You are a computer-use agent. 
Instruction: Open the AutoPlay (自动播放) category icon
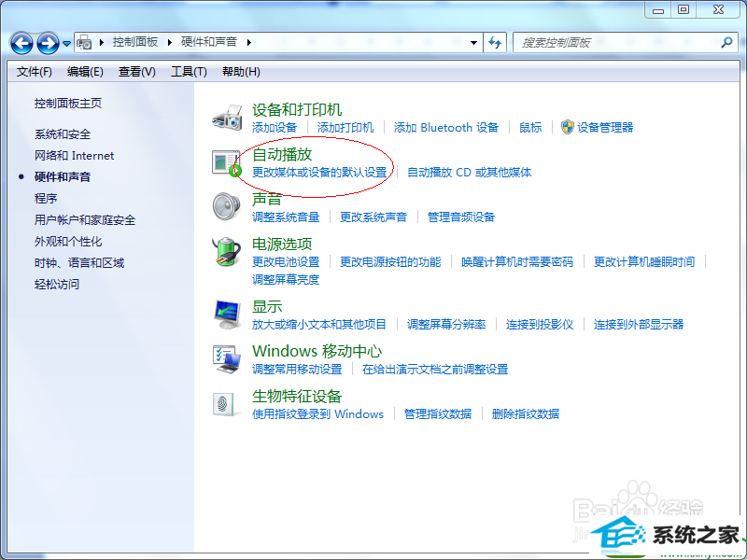click(227, 163)
